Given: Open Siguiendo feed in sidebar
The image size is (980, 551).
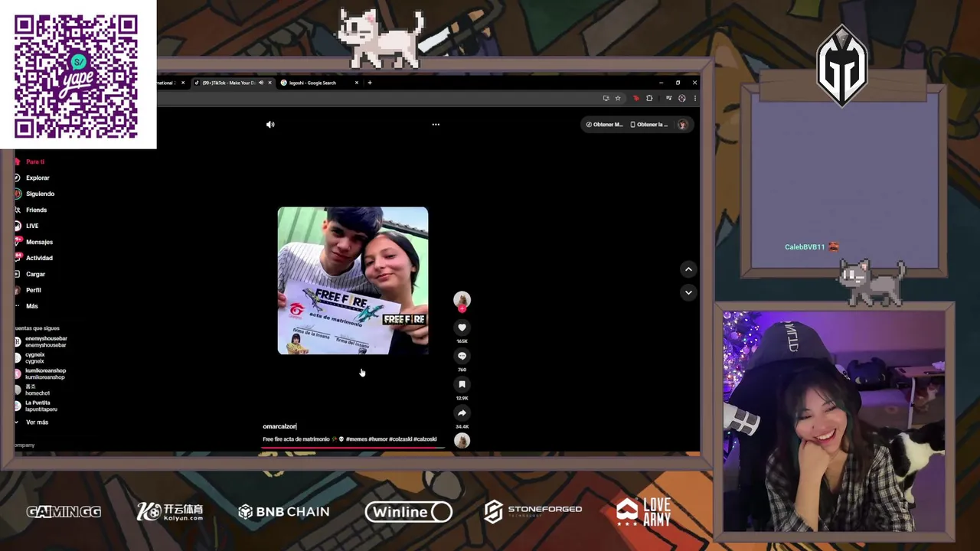Looking at the screenshot, I should (x=40, y=194).
